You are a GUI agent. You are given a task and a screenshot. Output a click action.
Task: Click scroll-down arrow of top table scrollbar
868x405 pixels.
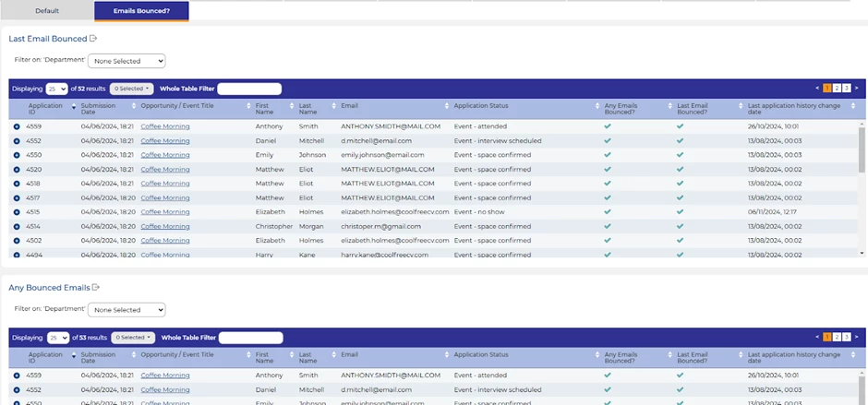coord(862,253)
